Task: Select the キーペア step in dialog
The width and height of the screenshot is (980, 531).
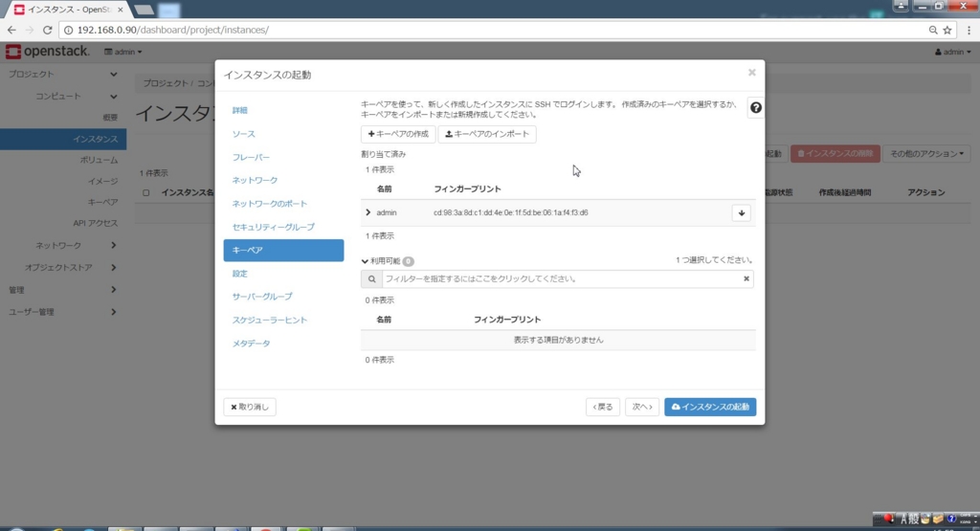Action: (x=283, y=251)
